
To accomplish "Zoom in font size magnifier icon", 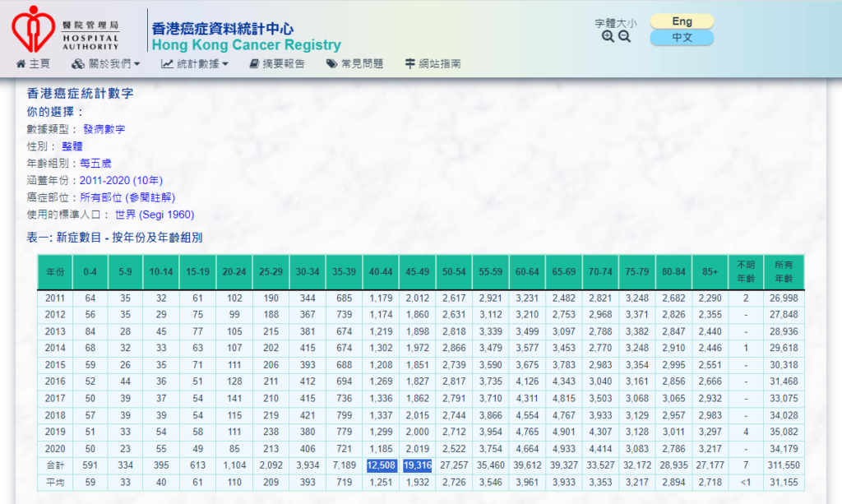I will click(x=608, y=37).
